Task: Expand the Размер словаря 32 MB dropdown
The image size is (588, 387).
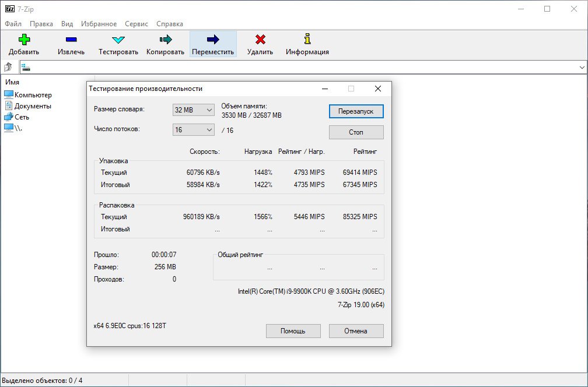Action: click(194, 110)
